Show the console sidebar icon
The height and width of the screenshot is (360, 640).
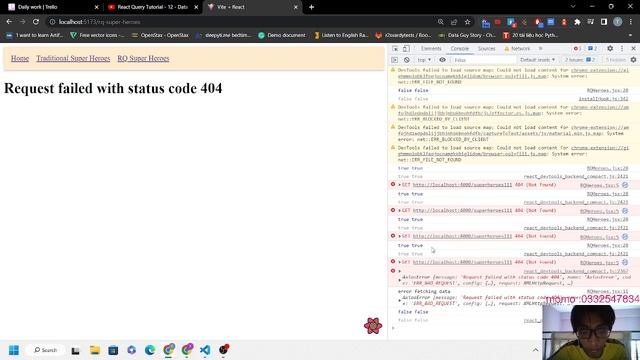click(x=394, y=60)
